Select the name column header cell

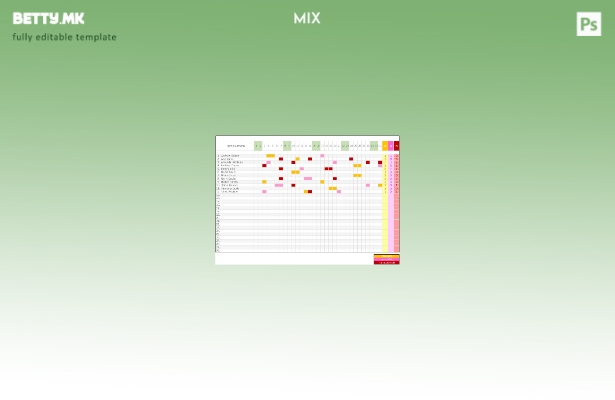click(x=235, y=146)
